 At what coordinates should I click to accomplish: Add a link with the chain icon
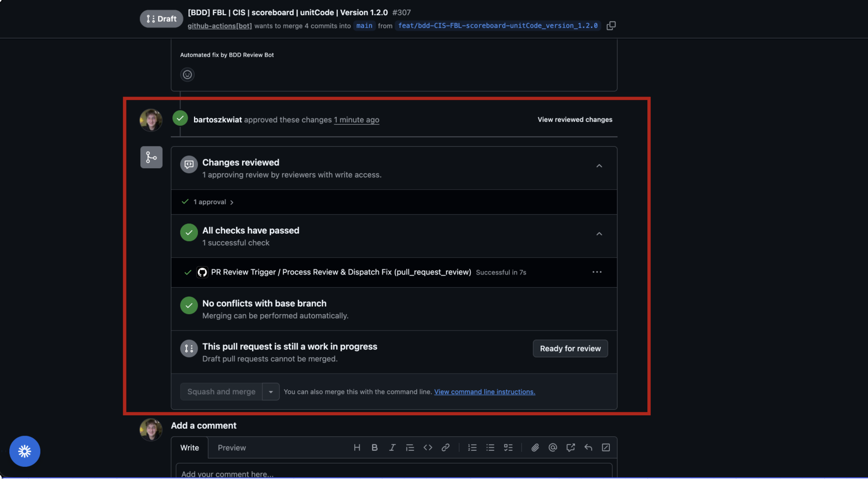tap(445, 447)
